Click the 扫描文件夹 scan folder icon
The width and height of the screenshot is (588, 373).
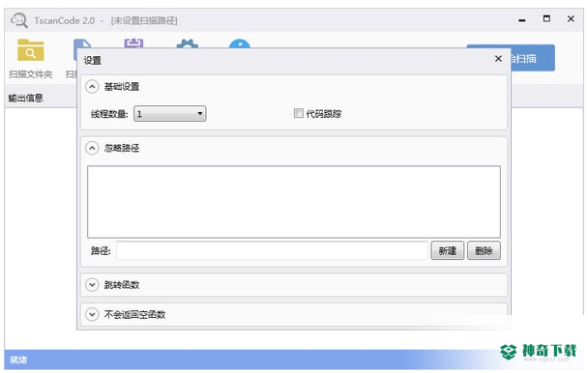click(x=30, y=50)
